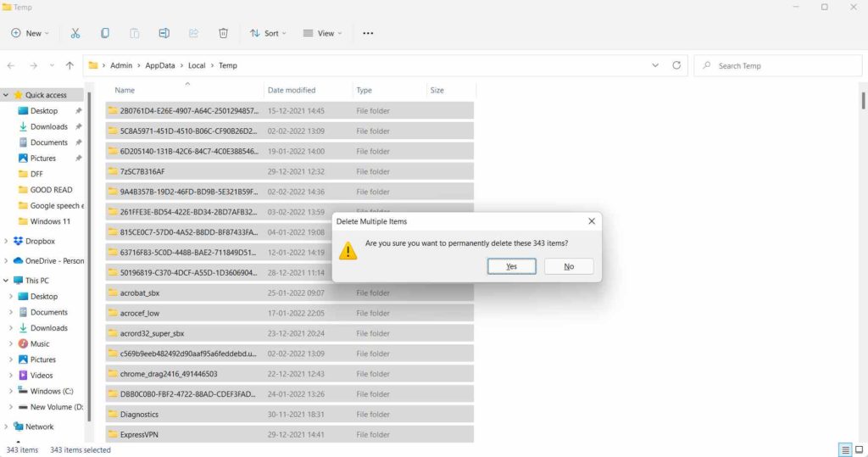Go forward with the right arrow
The height and width of the screenshot is (457, 868).
point(33,65)
